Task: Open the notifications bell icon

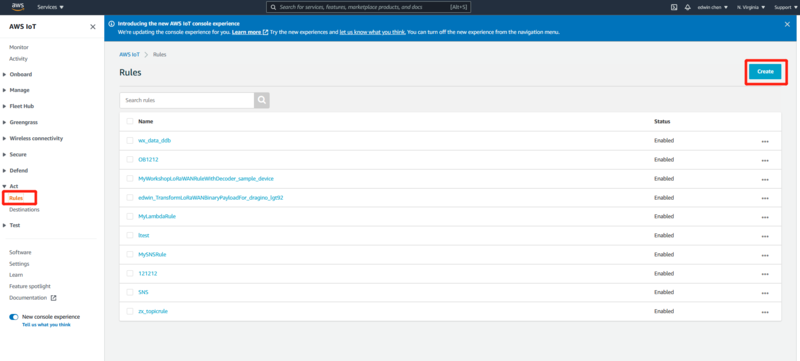Action: point(687,7)
